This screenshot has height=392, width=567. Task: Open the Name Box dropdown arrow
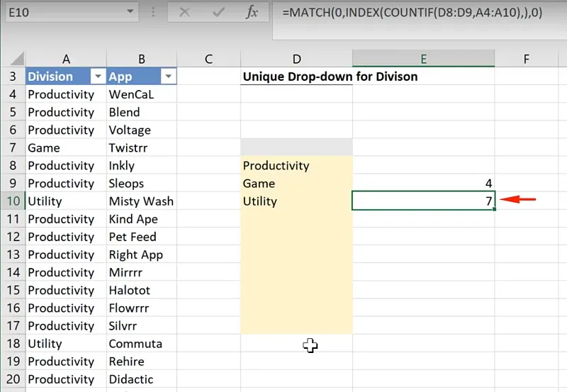130,12
